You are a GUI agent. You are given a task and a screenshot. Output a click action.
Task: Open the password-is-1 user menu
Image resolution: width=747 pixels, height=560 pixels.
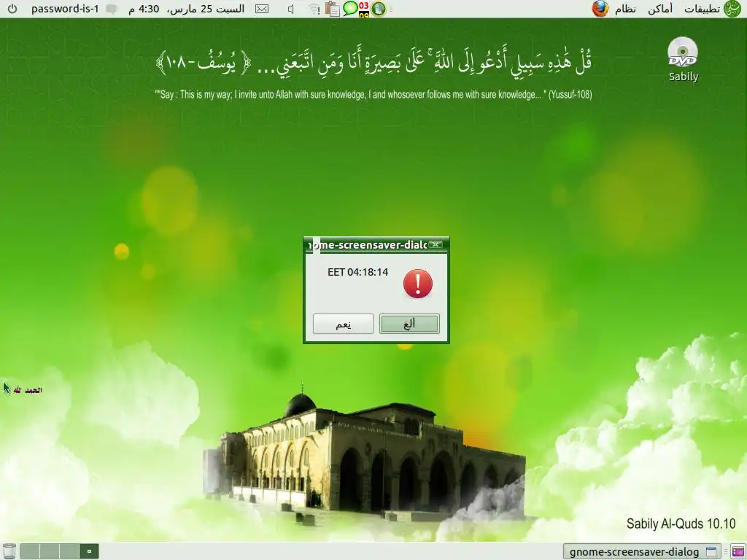click(65, 9)
